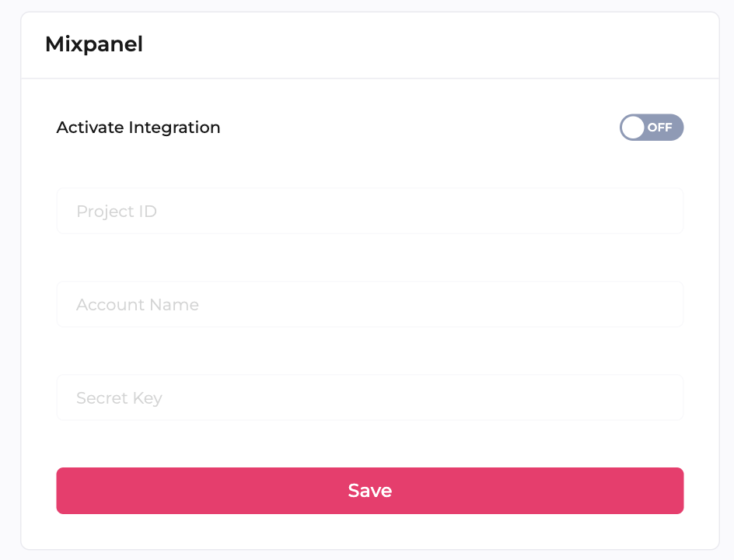
Task: Click the right end of the Project ID field
Action: tap(661, 211)
